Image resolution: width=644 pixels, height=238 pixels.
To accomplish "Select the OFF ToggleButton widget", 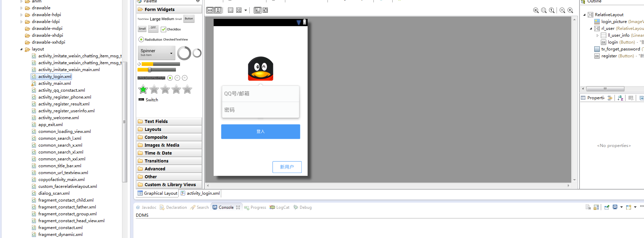I will (x=153, y=29).
